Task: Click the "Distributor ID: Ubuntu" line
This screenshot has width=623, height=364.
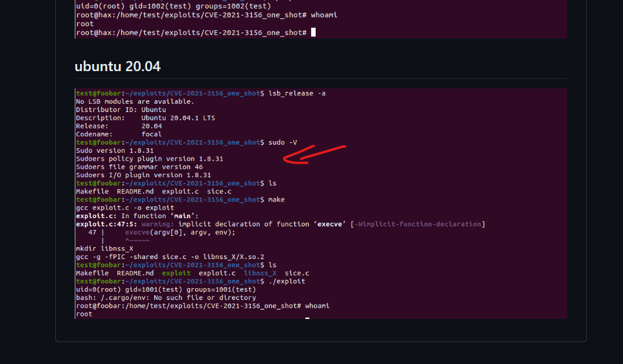Action: click(x=121, y=110)
